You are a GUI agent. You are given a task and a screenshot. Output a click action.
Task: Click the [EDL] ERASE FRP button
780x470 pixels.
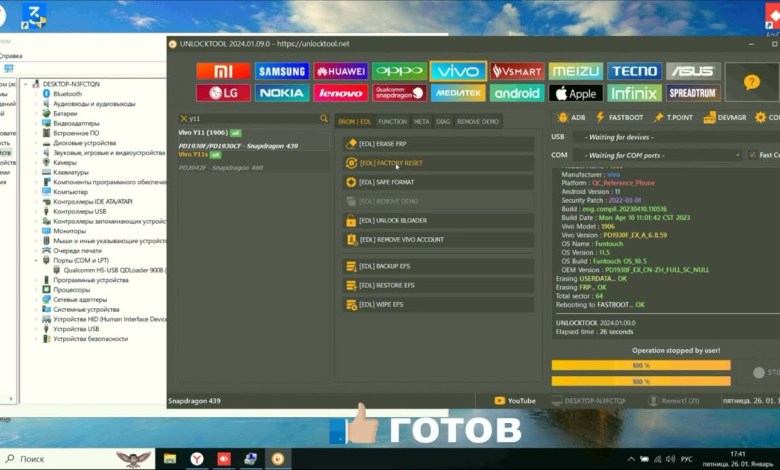438,144
